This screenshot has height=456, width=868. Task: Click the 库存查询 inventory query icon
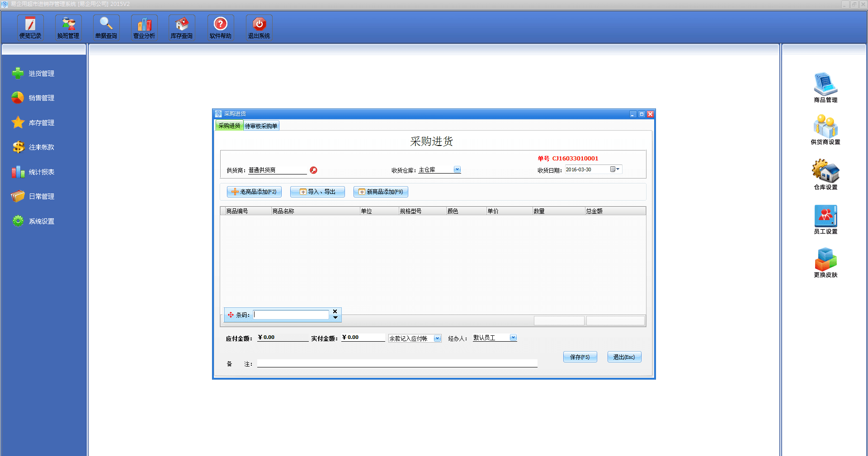point(182,28)
